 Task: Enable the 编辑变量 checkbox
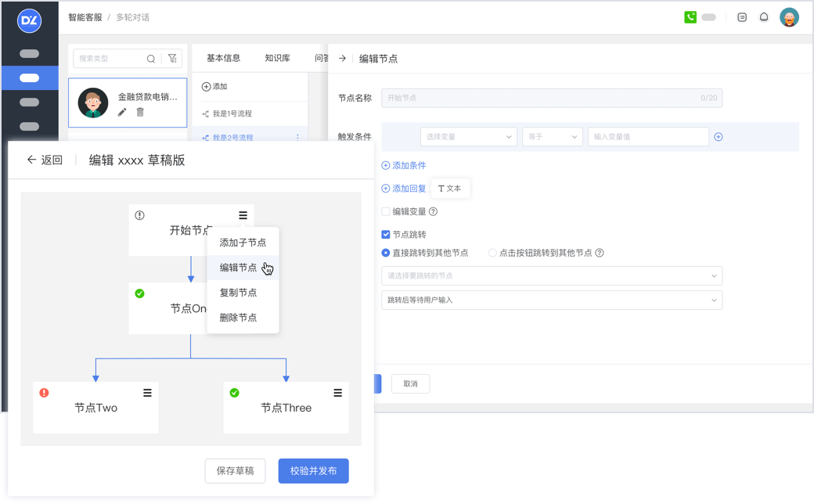[x=385, y=211]
